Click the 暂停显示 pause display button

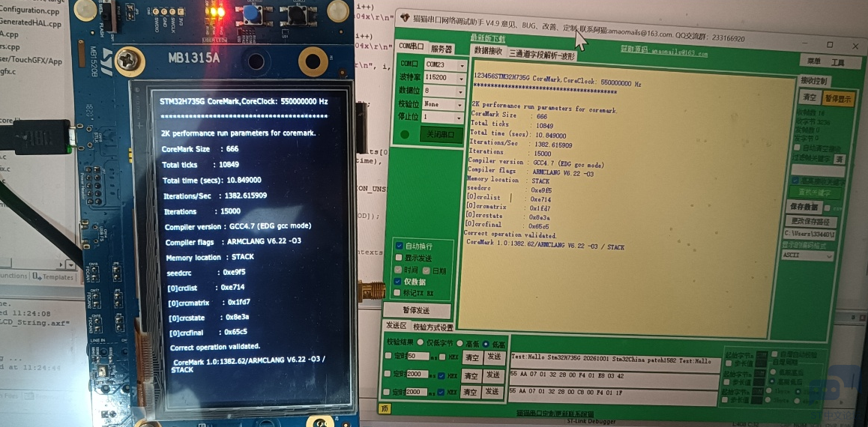click(x=840, y=100)
